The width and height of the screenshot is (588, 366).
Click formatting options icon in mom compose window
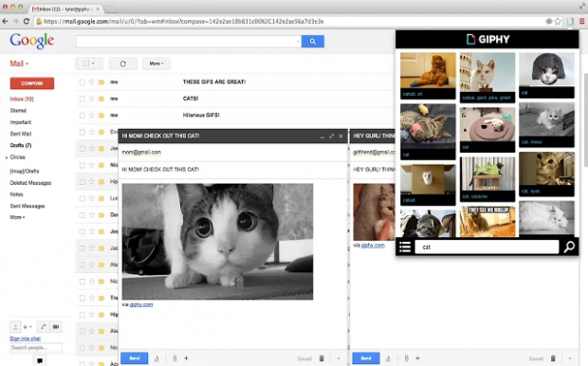(156, 358)
